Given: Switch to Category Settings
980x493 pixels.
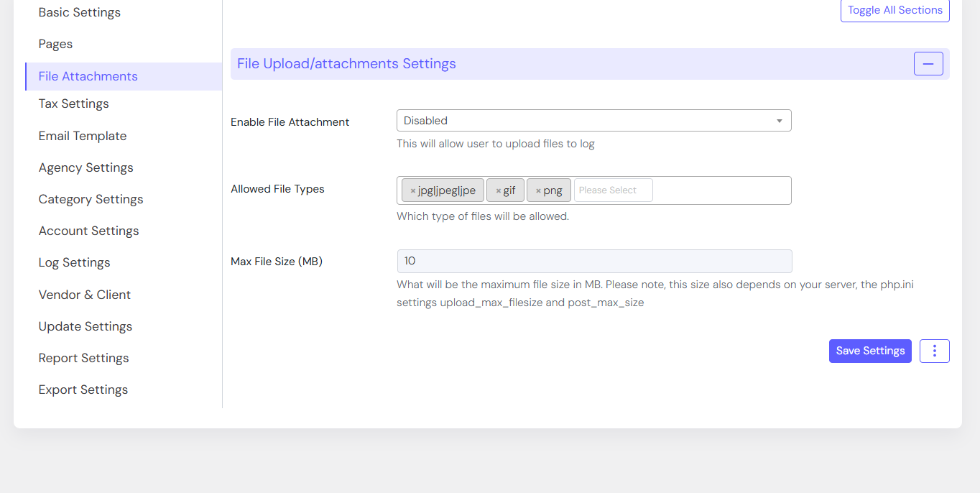Looking at the screenshot, I should (x=91, y=199).
